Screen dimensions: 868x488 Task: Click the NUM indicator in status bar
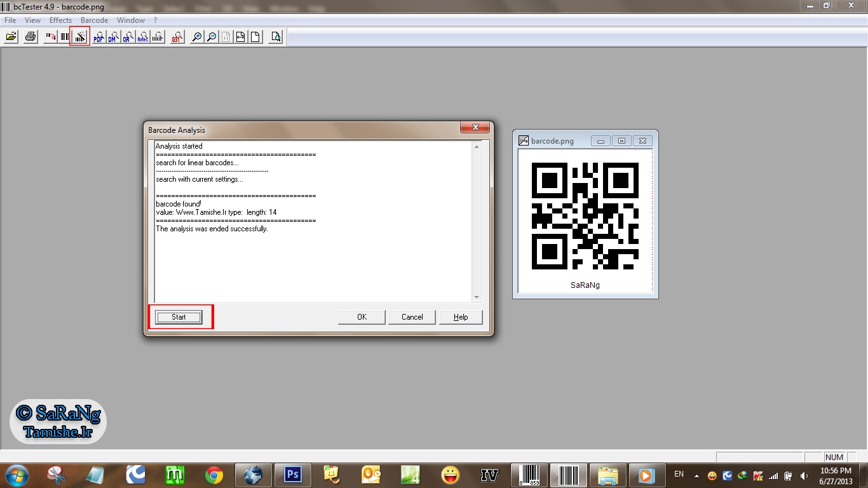(834, 457)
